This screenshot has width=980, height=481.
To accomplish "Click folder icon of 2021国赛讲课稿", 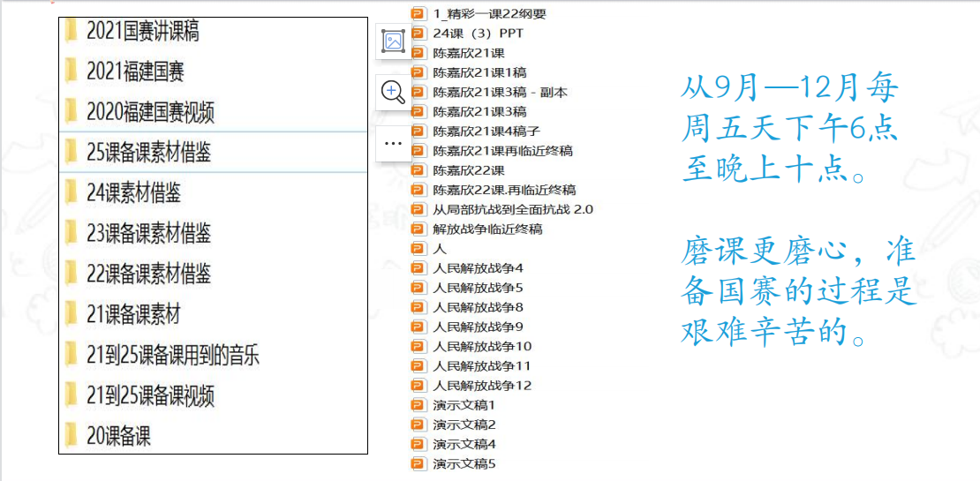I will (x=72, y=31).
